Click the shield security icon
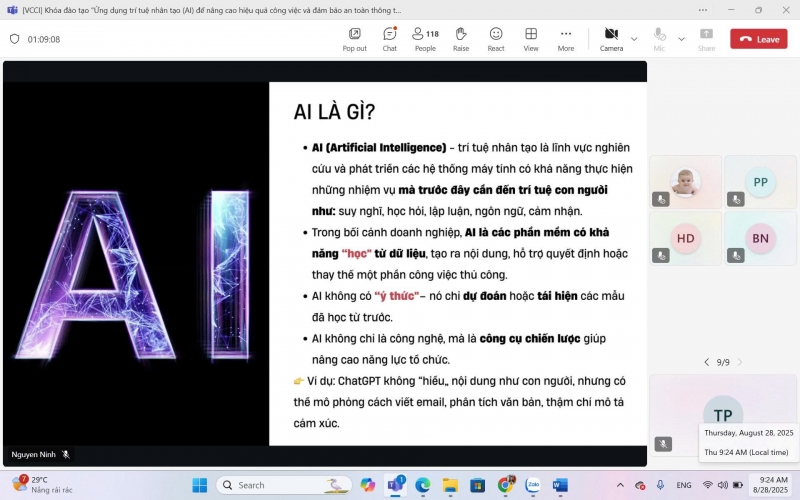 [x=14, y=39]
